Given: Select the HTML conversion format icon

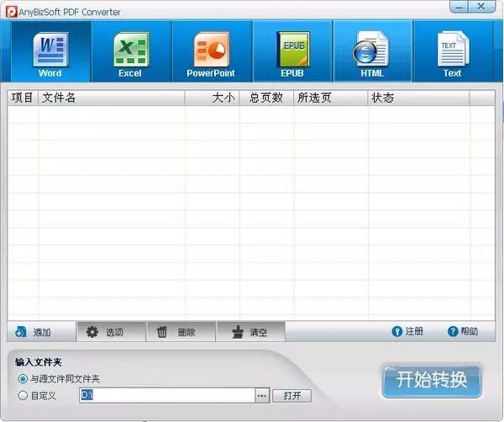Looking at the screenshot, I should click(372, 51).
